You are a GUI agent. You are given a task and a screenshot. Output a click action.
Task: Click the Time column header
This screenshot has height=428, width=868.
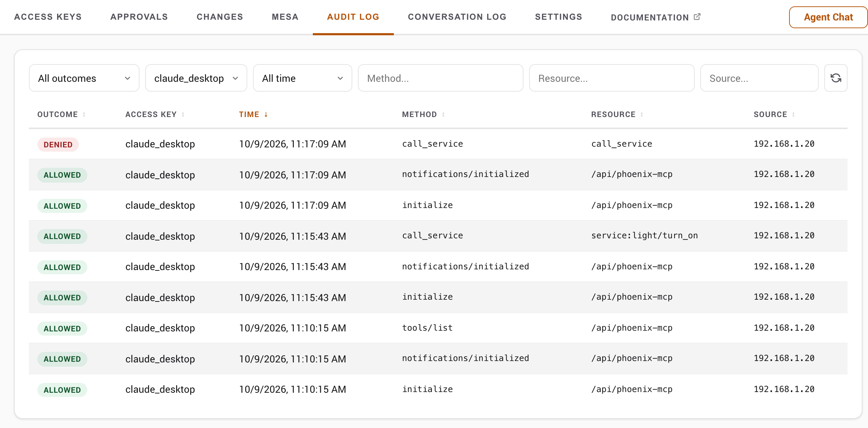coord(249,115)
